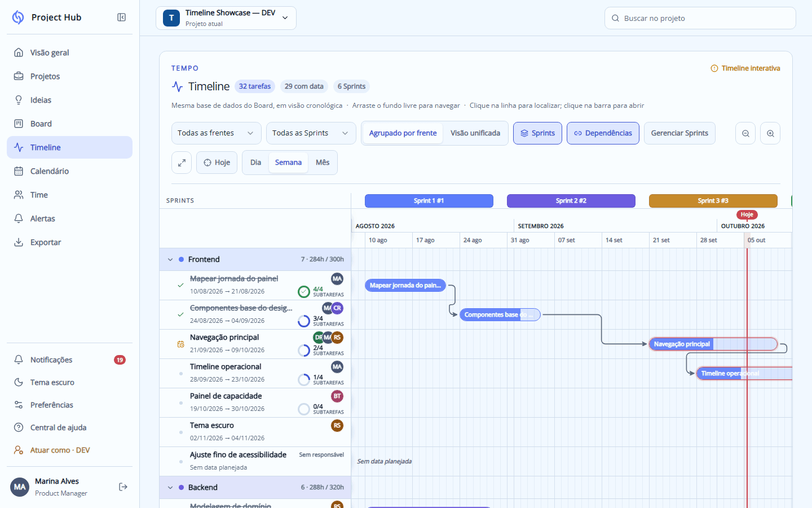Screen dimensions: 812x508
Task: Open Calendário in sidebar
Action: click(69, 171)
